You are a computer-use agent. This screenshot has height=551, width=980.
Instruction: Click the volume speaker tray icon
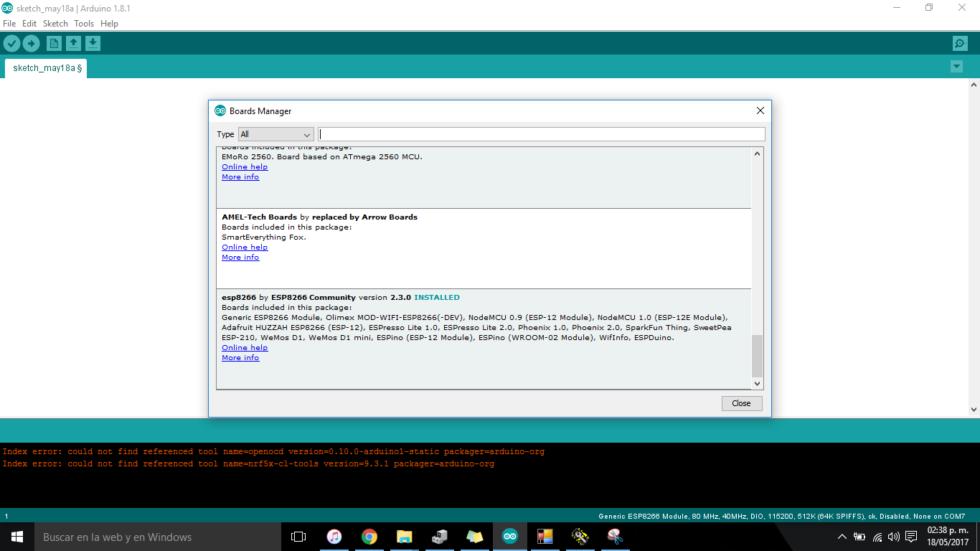click(894, 537)
